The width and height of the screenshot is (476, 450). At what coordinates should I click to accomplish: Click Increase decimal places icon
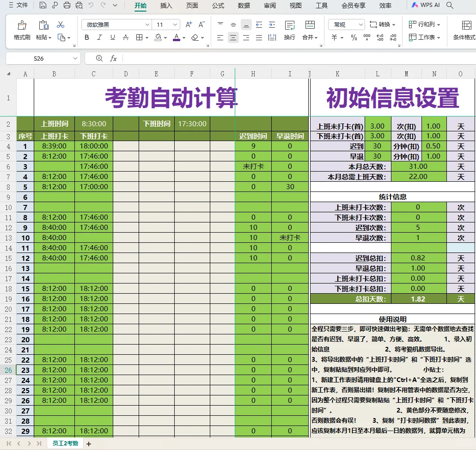click(380, 37)
